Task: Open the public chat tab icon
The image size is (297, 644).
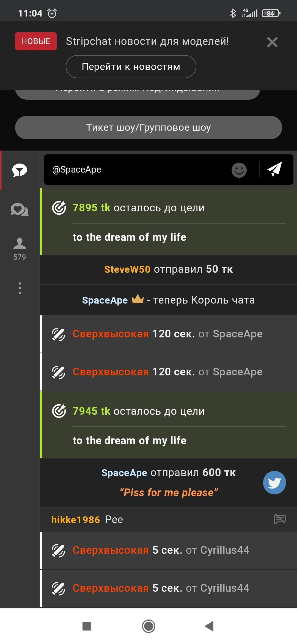Action: coord(20,170)
